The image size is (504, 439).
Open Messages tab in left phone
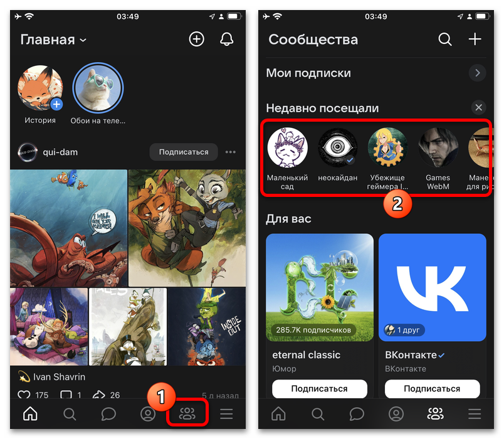click(108, 414)
